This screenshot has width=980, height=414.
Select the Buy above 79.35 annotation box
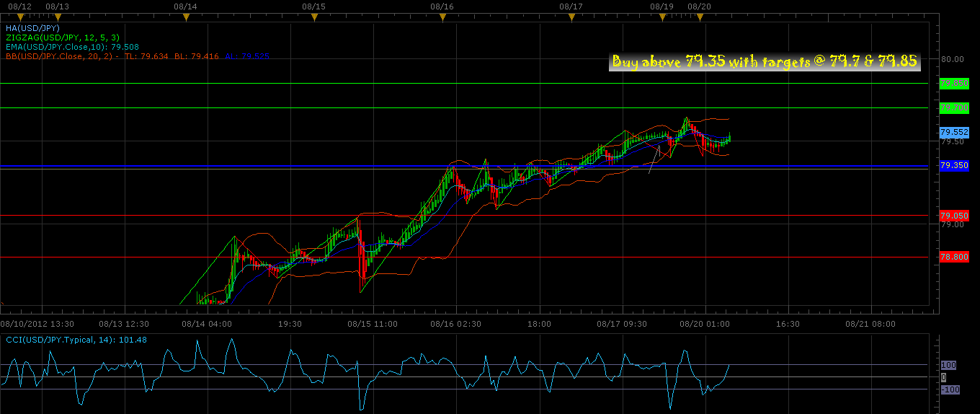[765, 62]
